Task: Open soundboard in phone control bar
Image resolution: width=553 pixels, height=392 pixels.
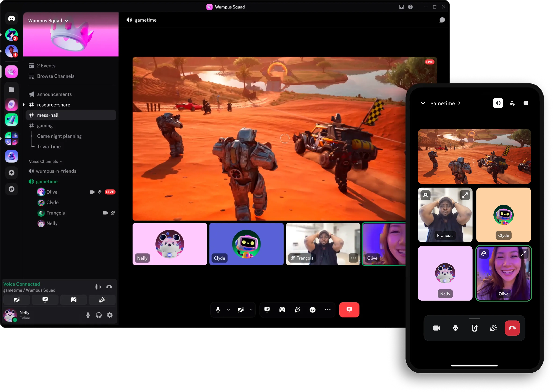Action: coord(493,328)
